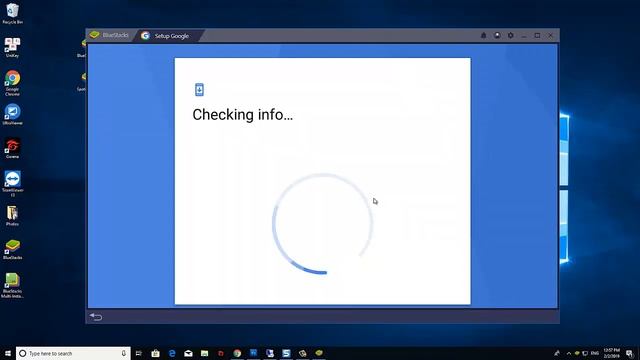This screenshot has width=640, height=360.
Task: Open the blue S app on taskbar
Action: (x=286, y=353)
